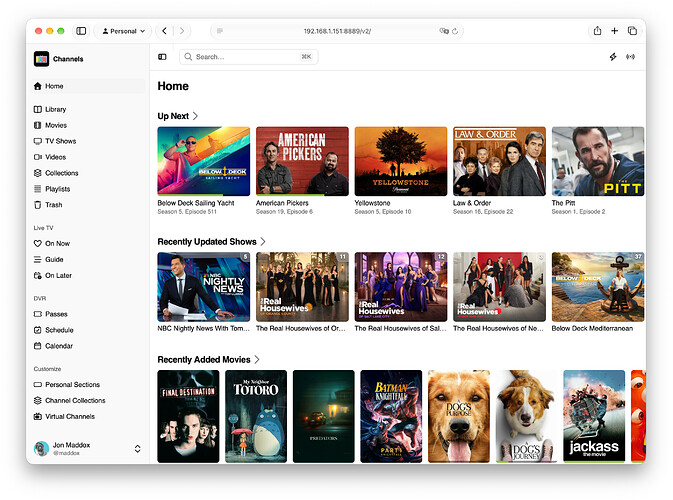Click the TV Shows monitor icon

coord(38,141)
